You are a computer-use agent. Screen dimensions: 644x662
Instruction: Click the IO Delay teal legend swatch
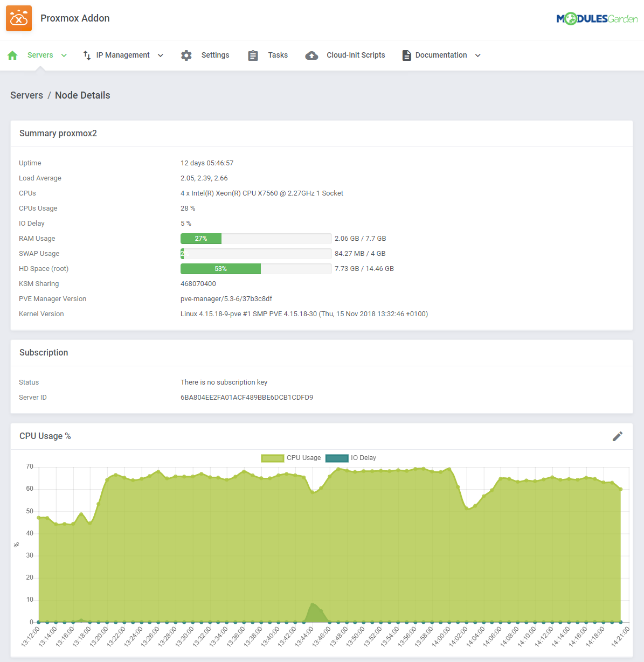click(x=337, y=458)
